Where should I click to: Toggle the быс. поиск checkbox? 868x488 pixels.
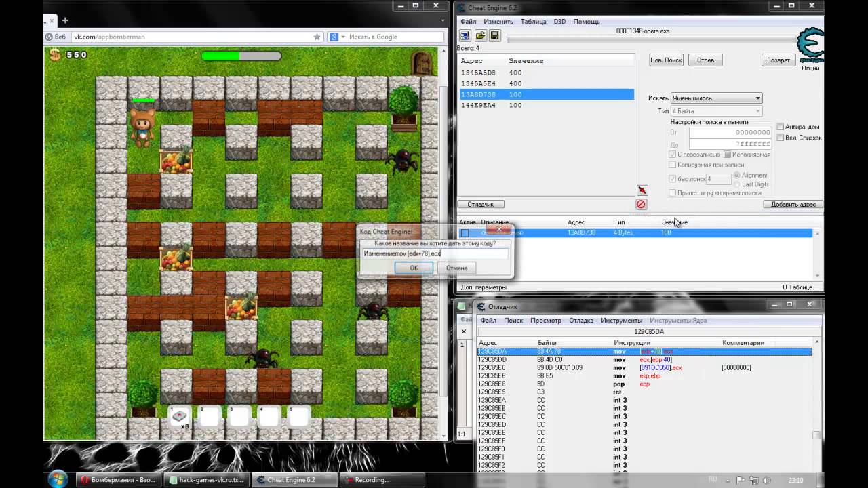click(673, 179)
